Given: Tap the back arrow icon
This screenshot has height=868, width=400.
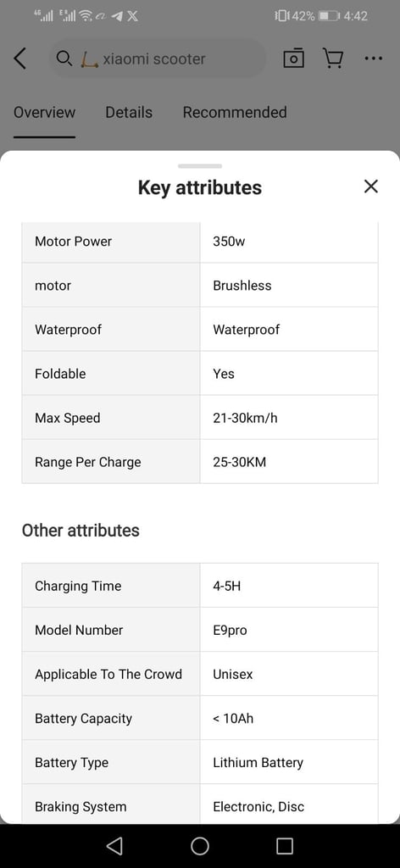Looking at the screenshot, I should (x=20, y=58).
